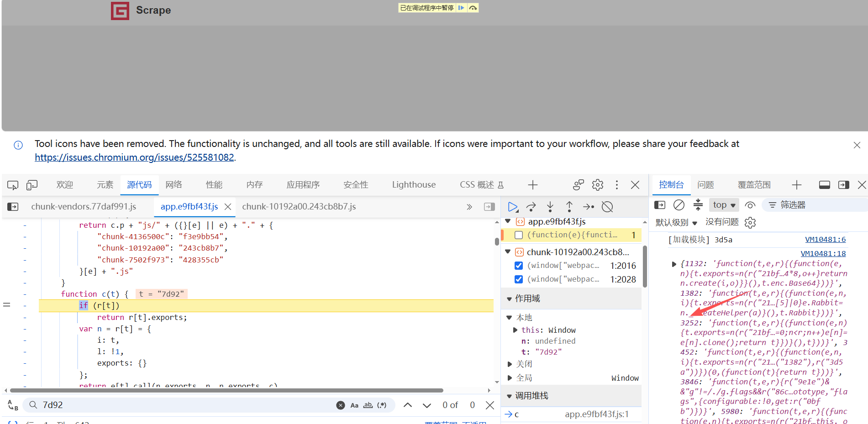Close app.e9fbf43f.js file tab
Viewport: 868px width, 424px height.
(228, 207)
